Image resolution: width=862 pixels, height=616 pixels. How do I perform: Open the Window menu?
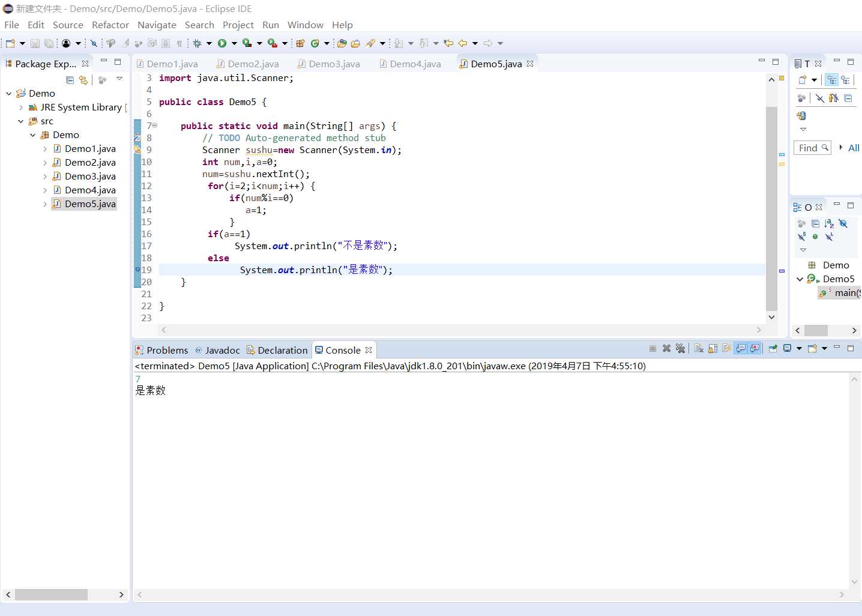tap(305, 25)
